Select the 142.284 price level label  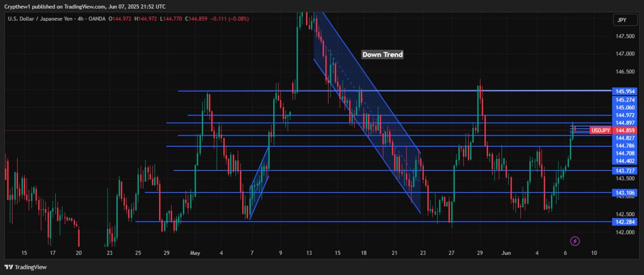(626, 221)
